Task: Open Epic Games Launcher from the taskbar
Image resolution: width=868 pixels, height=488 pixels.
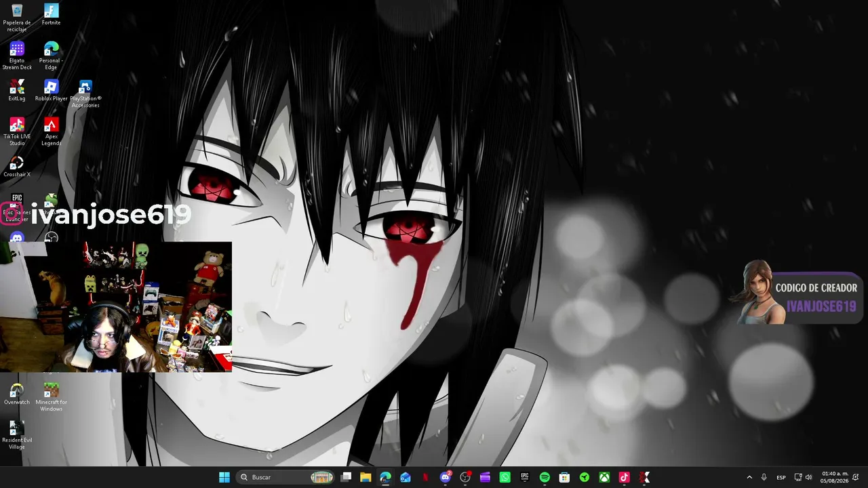Action: [524, 477]
